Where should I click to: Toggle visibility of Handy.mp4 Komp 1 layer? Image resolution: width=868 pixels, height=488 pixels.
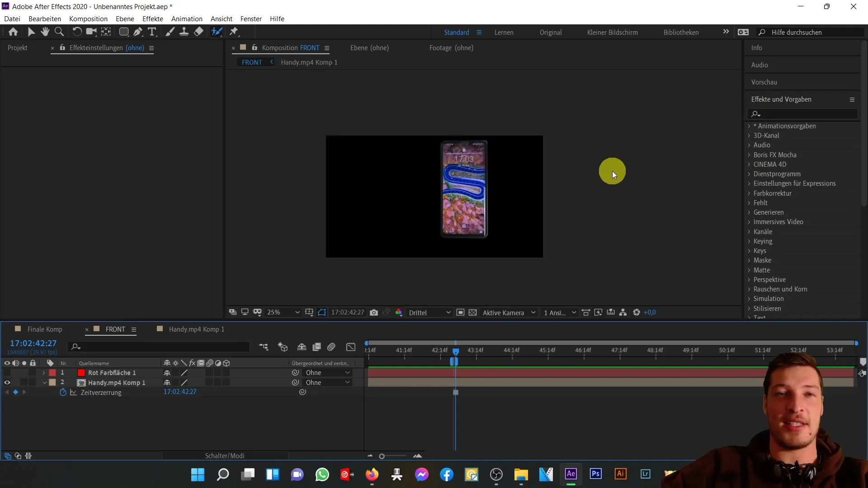(x=7, y=382)
